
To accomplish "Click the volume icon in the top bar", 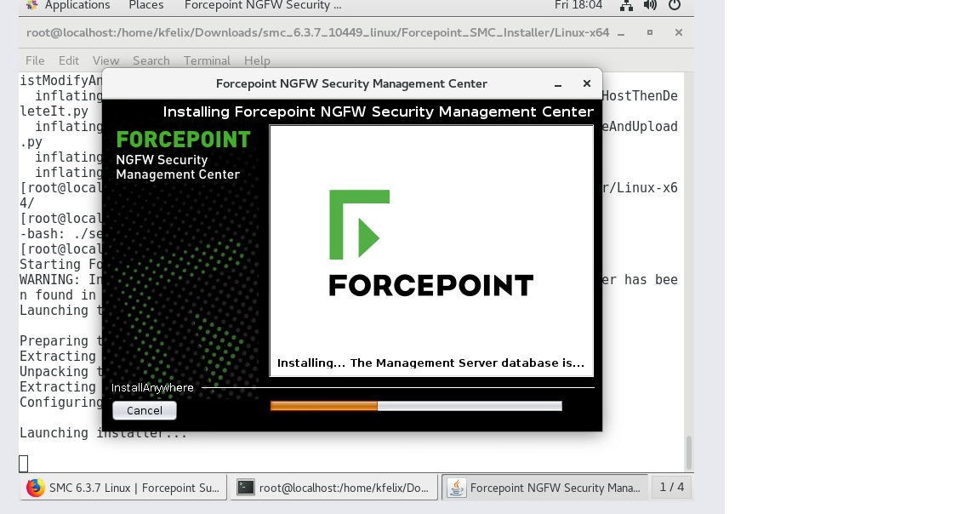I will coord(651,5).
